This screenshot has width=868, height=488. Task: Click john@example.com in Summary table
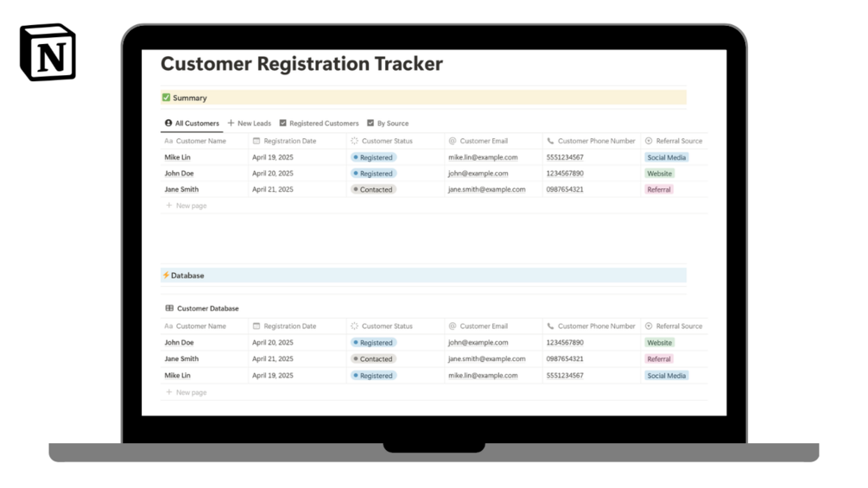pyautogui.click(x=478, y=174)
